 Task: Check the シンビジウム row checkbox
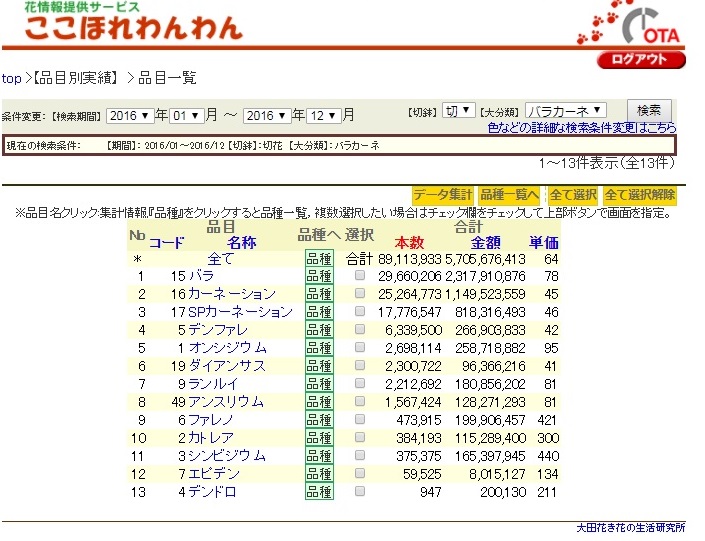point(360,455)
